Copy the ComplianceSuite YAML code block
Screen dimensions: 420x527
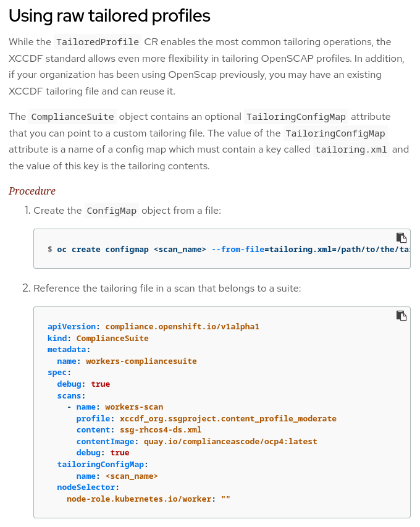point(401,316)
